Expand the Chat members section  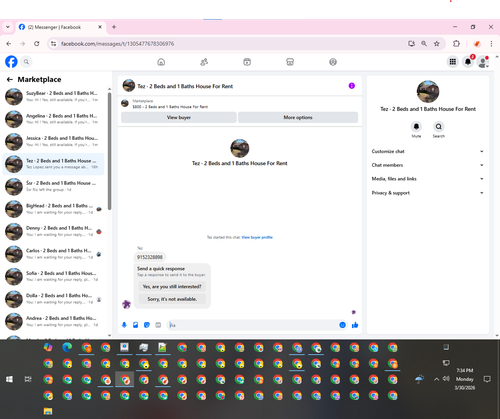pyautogui.click(x=428, y=165)
